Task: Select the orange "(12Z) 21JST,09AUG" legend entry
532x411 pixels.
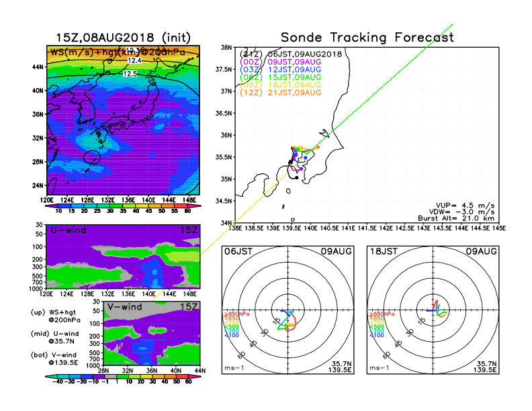Action: (x=280, y=93)
